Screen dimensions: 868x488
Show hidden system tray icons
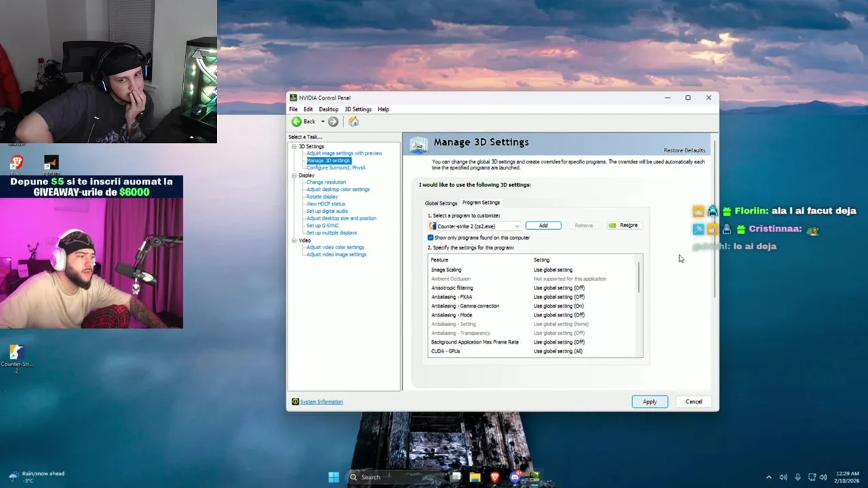769,477
